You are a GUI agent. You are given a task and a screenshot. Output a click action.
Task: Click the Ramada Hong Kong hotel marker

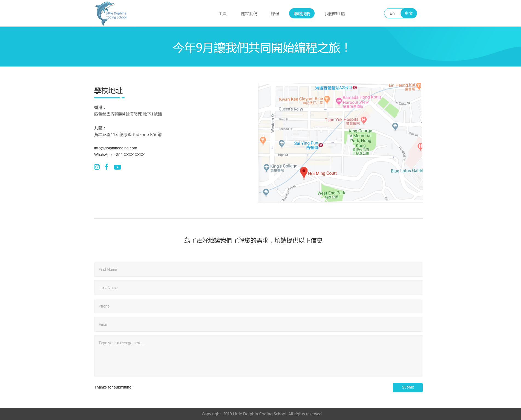point(339,101)
